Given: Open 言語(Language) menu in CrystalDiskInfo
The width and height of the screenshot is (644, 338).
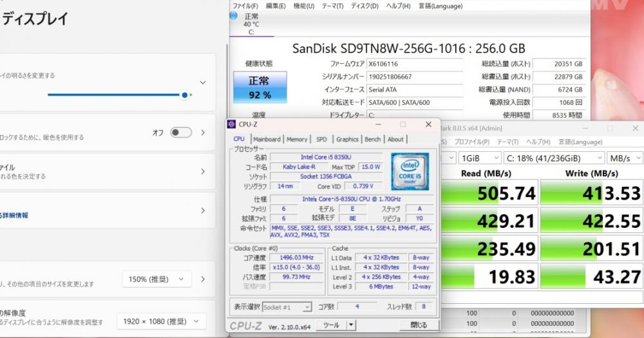Looking at the screenshot, I should point(440,6).
